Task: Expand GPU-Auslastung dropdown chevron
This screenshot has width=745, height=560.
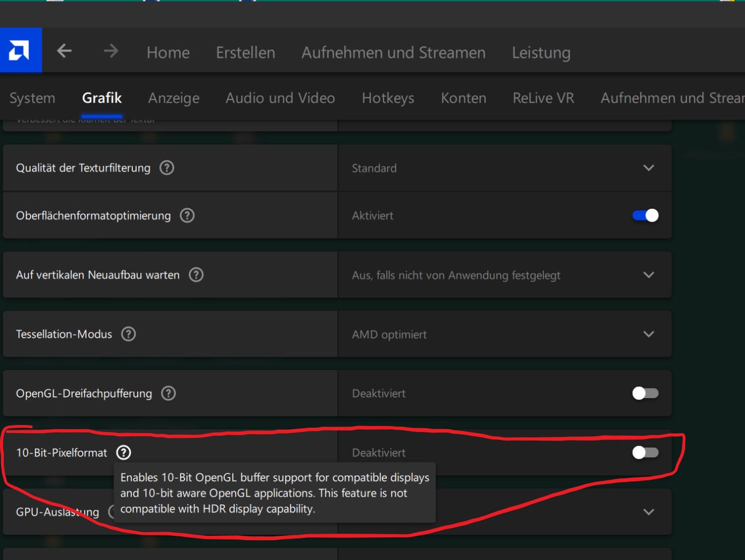Action: [x=649, y=512]
